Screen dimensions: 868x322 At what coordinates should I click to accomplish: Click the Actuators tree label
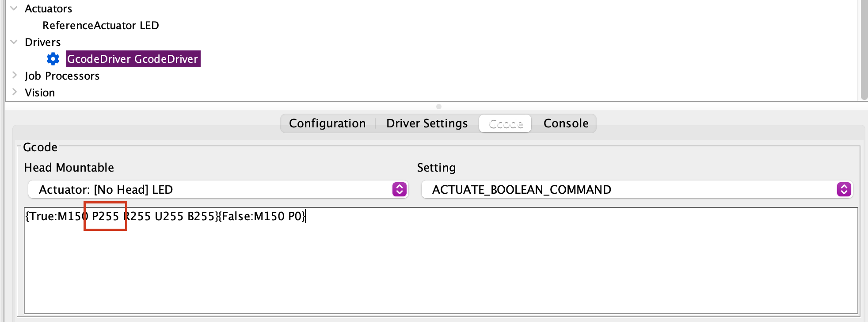[x=48, y=8]
